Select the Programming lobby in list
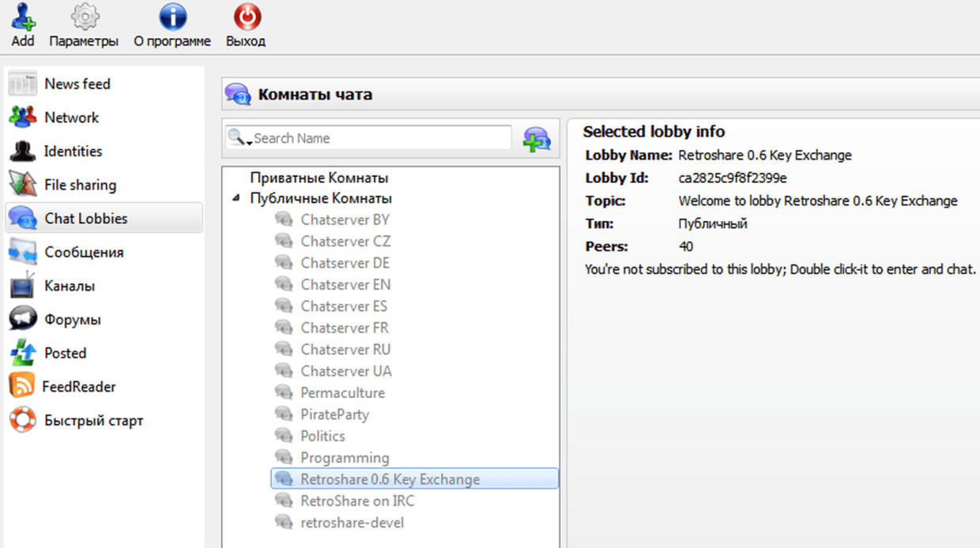The image size is (980, 548). click(345, 457)
